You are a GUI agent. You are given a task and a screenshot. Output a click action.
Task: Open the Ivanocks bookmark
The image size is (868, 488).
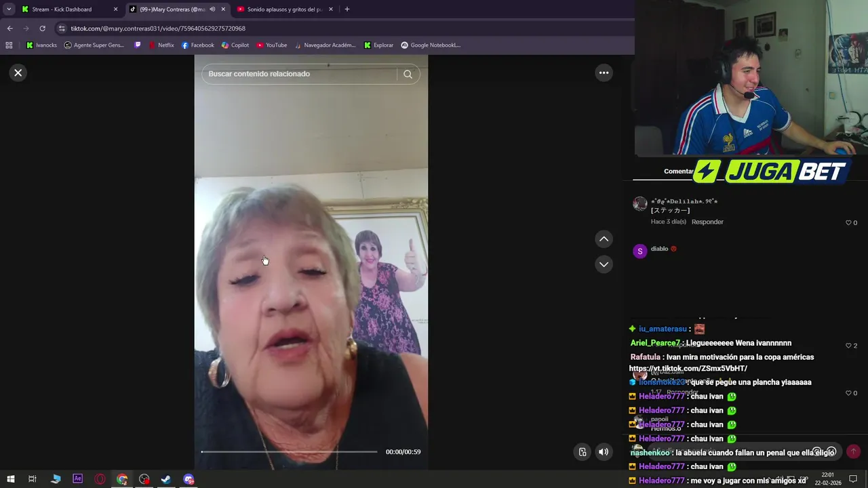click(x=41, y=45)
